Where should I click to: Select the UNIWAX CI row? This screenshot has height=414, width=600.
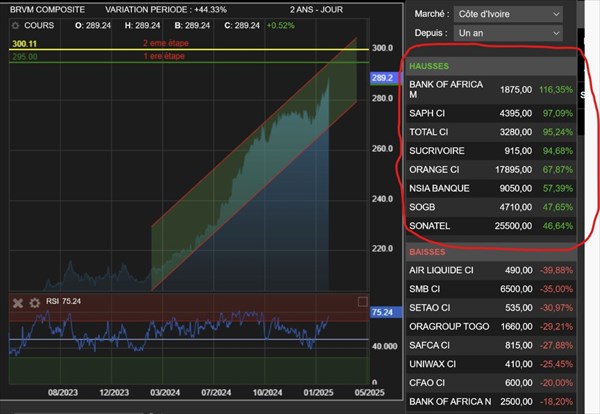491,364
